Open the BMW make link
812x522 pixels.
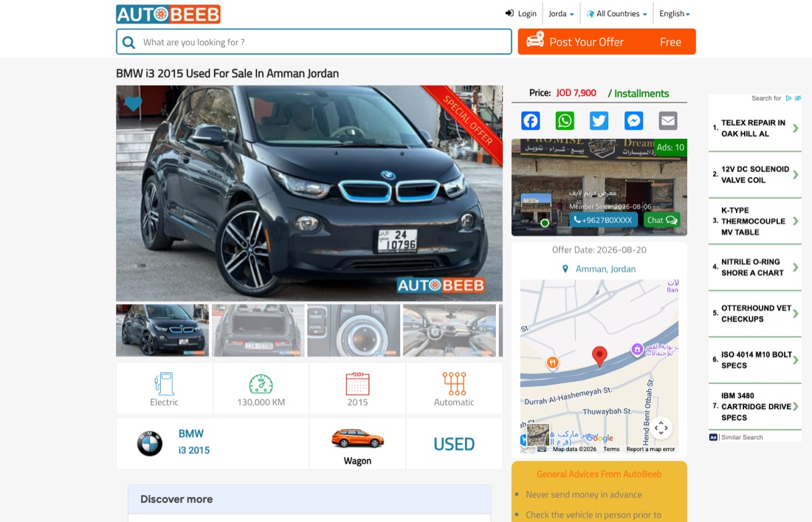[x=191, y=433]
